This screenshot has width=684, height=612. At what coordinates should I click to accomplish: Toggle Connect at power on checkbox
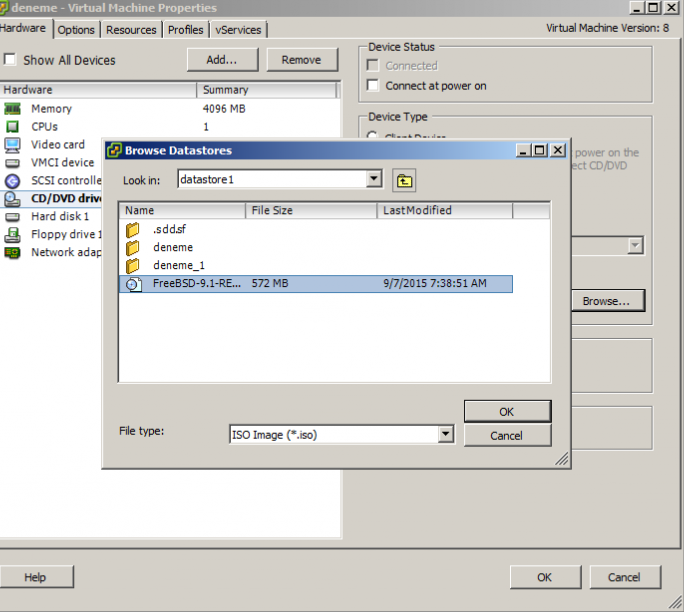click(373, 86)
